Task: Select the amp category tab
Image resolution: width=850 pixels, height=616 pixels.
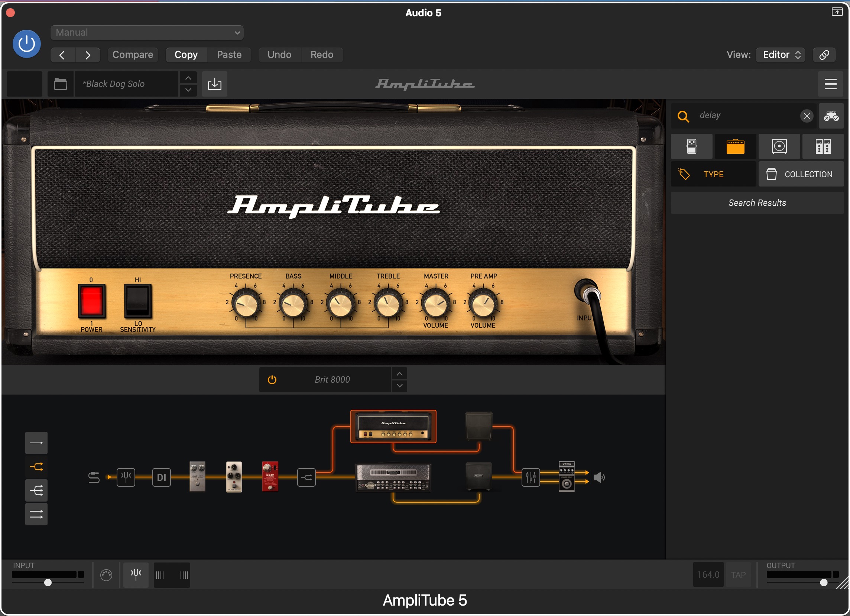Action: [x=735, y=146]
